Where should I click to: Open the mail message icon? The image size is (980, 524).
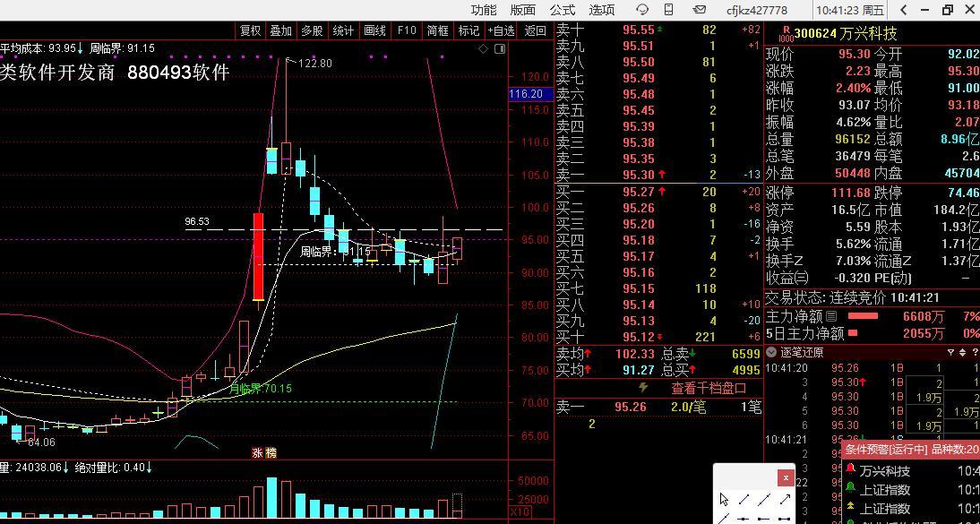700,9
